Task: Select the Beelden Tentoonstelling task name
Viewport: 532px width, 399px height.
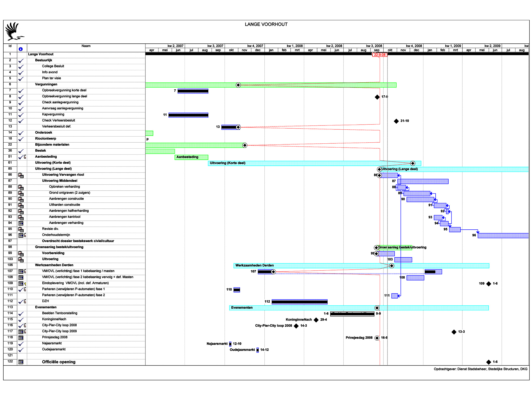Action: point(60,313)
